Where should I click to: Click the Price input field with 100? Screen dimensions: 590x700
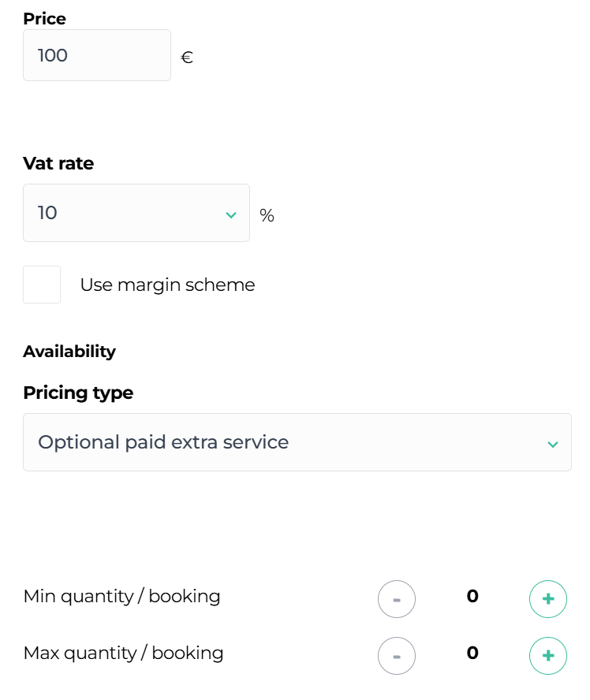click(96, 55)
